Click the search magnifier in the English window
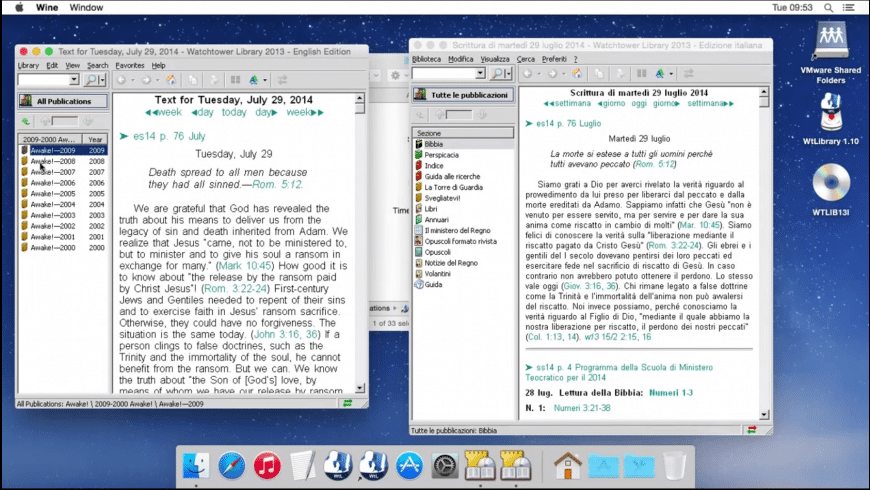The image size is (870, 490). coord(91,80)
